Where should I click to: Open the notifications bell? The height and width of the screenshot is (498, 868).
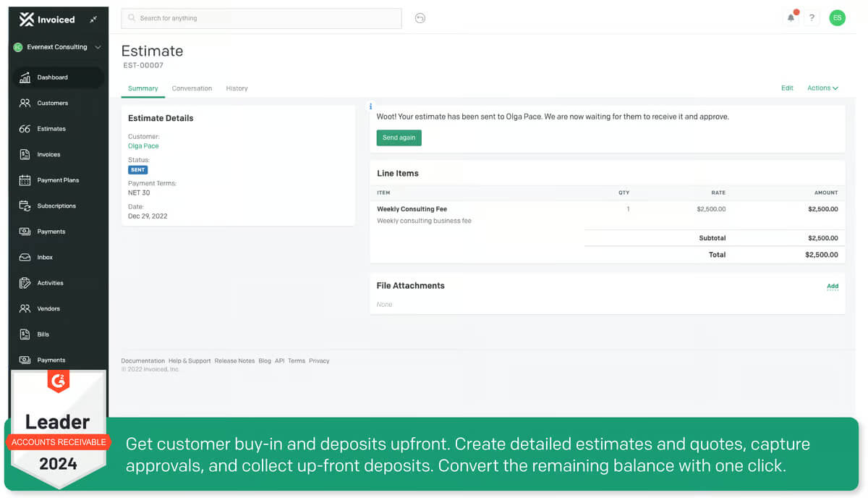(791, 17)
